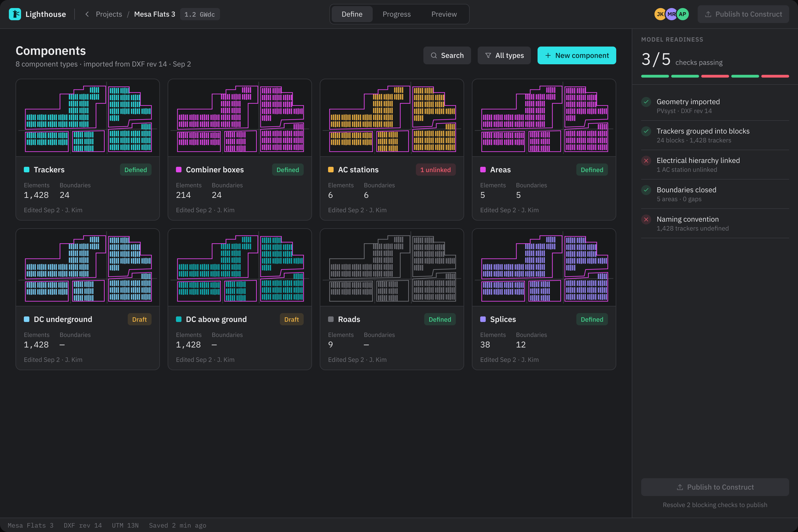Click the failed Naming convention status icon
Image resolution: width=798 pixels, height=532 pixels.
click(x=646, y=219)
